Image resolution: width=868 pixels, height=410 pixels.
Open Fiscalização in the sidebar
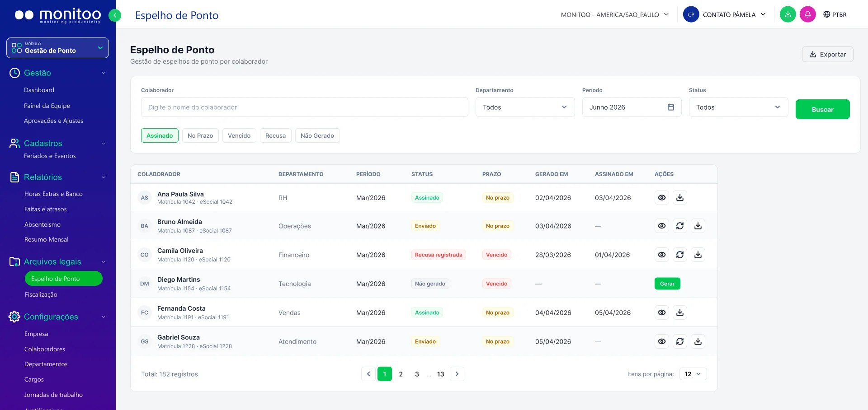[41, 294]
